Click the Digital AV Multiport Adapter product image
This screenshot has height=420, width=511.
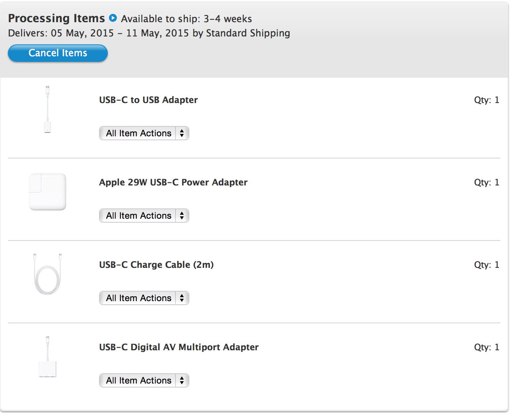[48, 357]
